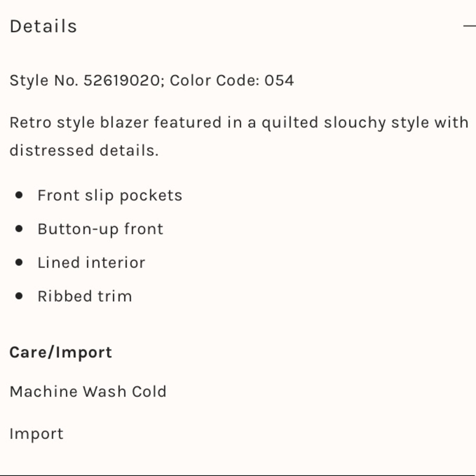Select the Lined interior list item
Viewport: 476px width, 476px height.
tap(91, 262)
